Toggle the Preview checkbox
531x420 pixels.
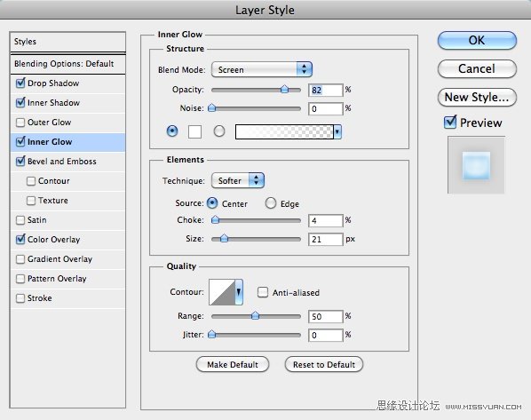450,122
